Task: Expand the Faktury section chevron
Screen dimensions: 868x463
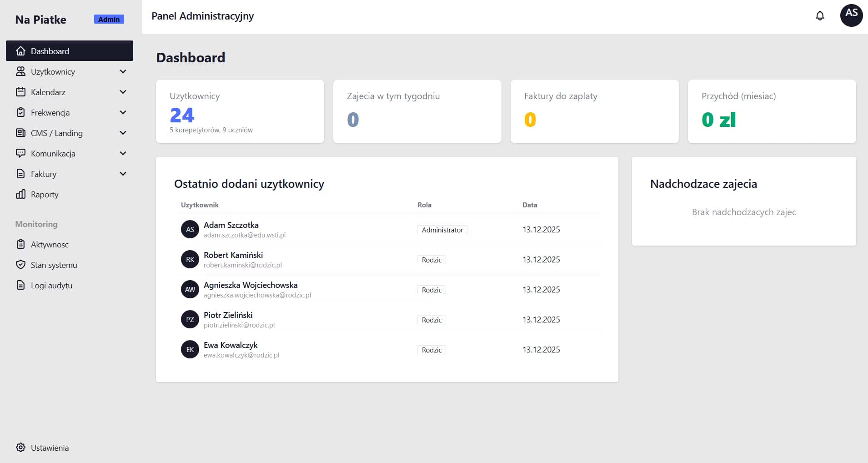Action: 122,173
